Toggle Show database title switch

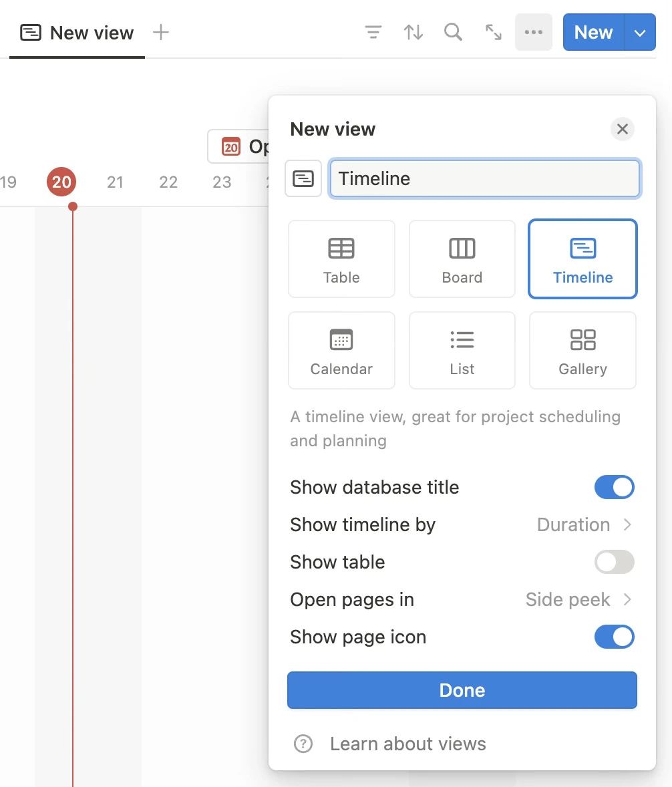[615, 487]
